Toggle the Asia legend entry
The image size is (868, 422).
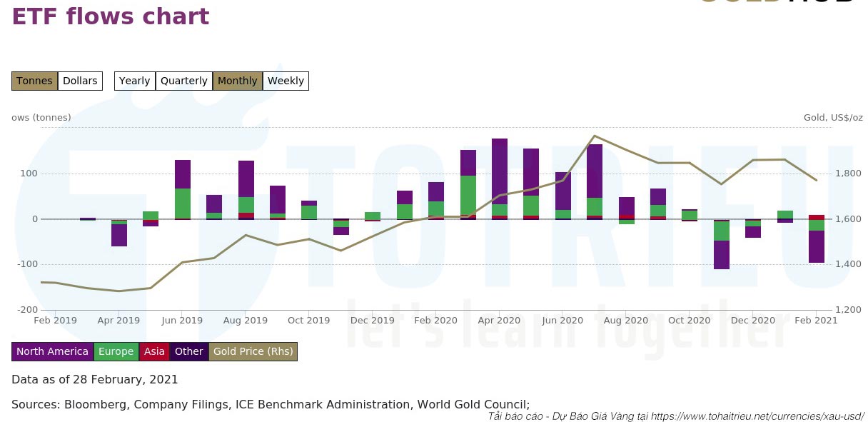click(154, 351)
